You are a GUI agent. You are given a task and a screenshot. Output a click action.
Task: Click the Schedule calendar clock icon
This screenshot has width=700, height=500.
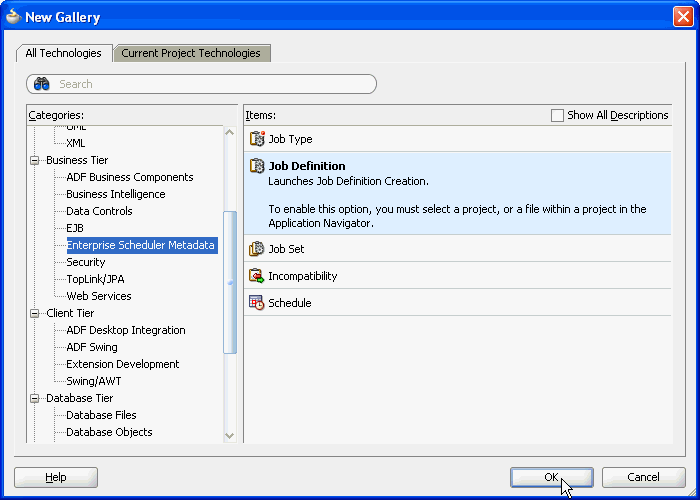[257, 303]
